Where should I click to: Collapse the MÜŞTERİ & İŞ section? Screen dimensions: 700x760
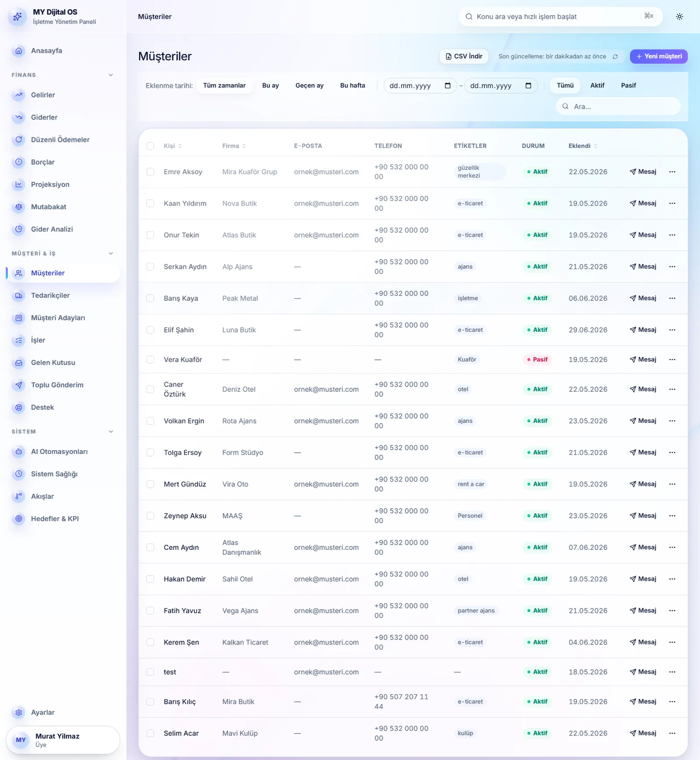coord(111,254)
